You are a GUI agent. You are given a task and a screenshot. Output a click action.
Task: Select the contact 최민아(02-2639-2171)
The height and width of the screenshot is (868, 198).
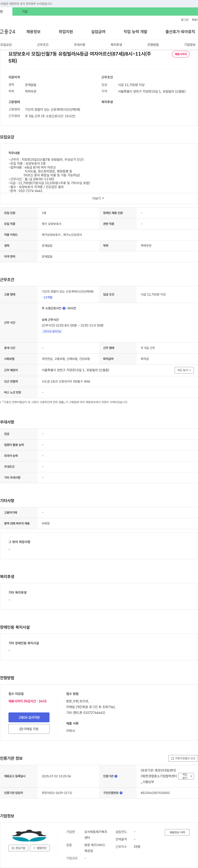click(x=57, y=793)
